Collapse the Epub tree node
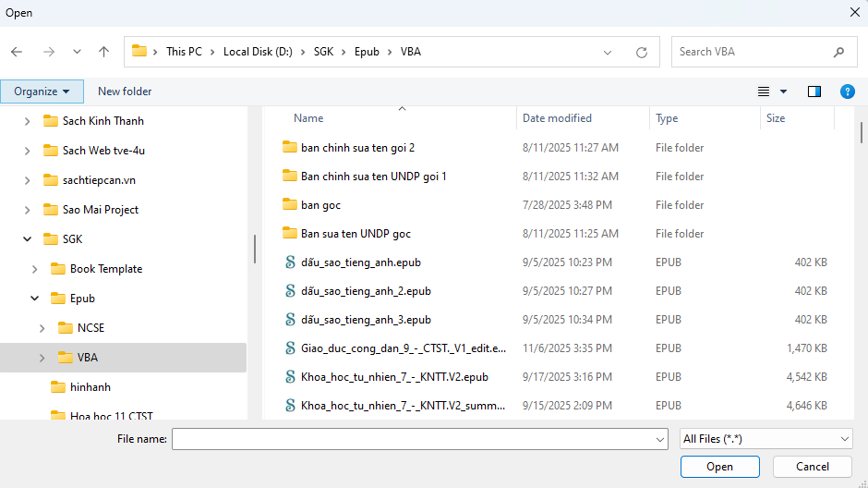 click(x=34, y=299)
